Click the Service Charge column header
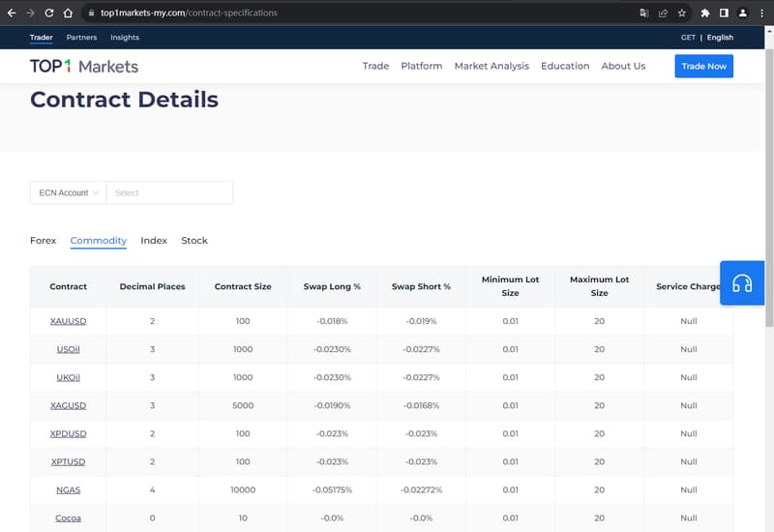Screen dimensions: 774x532 click(688, 286)
